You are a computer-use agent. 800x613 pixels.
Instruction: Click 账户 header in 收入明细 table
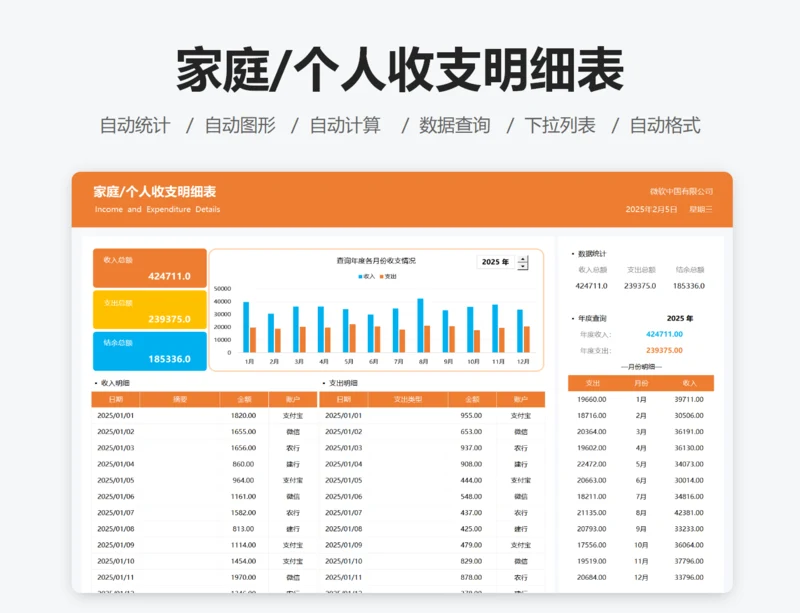tap(292, 399)
